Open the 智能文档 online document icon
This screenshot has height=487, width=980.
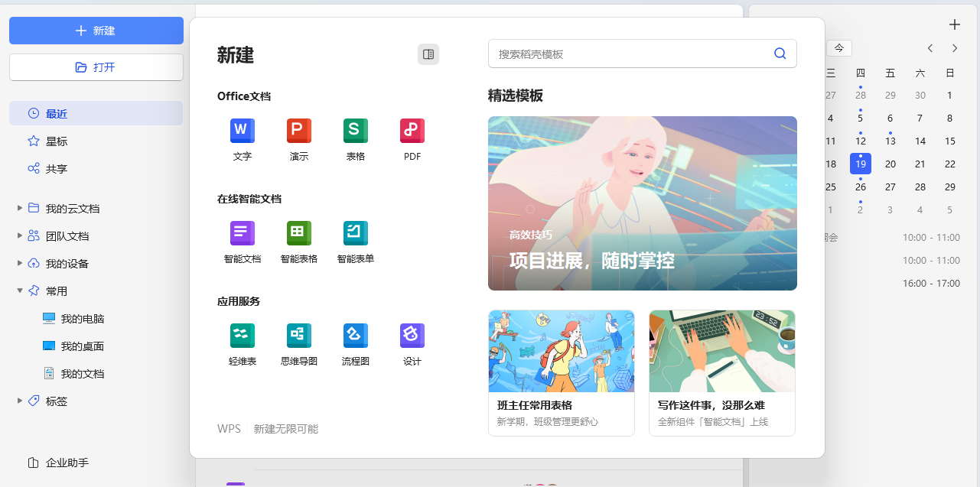point(242,234)
